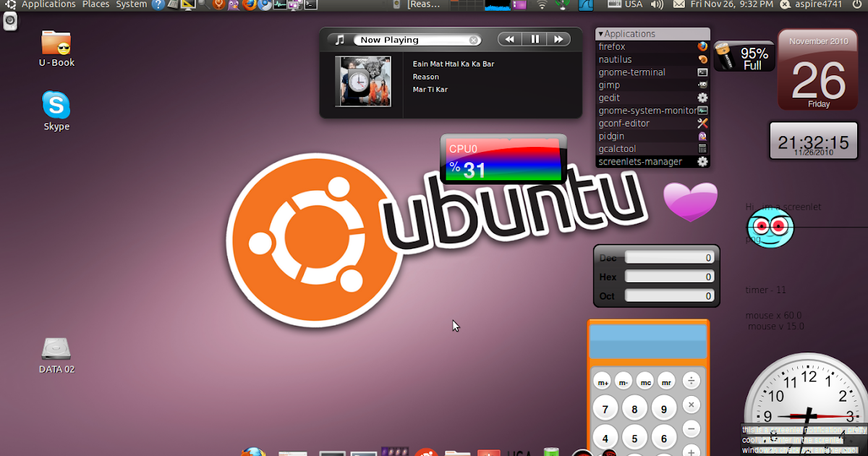Click the 9 key on calculator screenlet

(663, 409)
